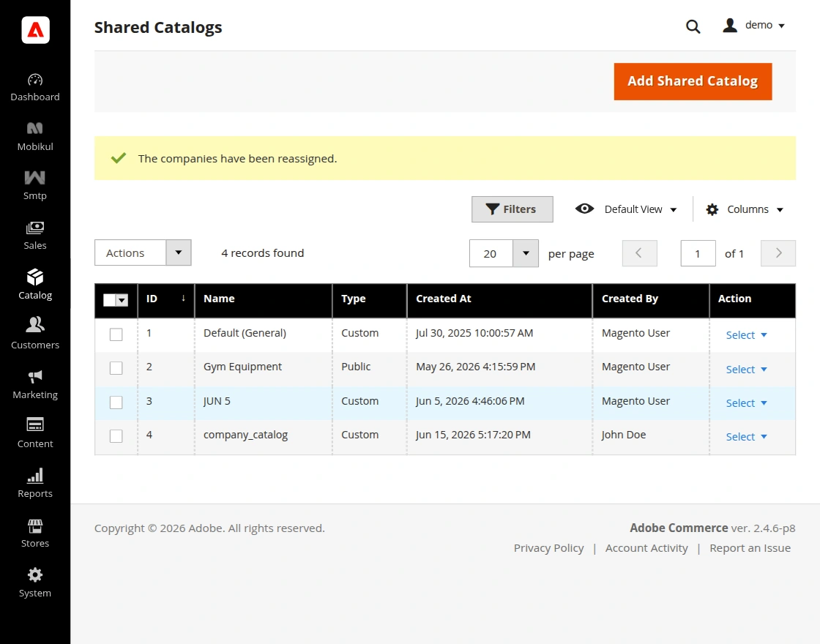Open the System gear icon
Image resolution: width=820 pixels, height=644 pixels.
pyautogui.click(x=35, y=575)
